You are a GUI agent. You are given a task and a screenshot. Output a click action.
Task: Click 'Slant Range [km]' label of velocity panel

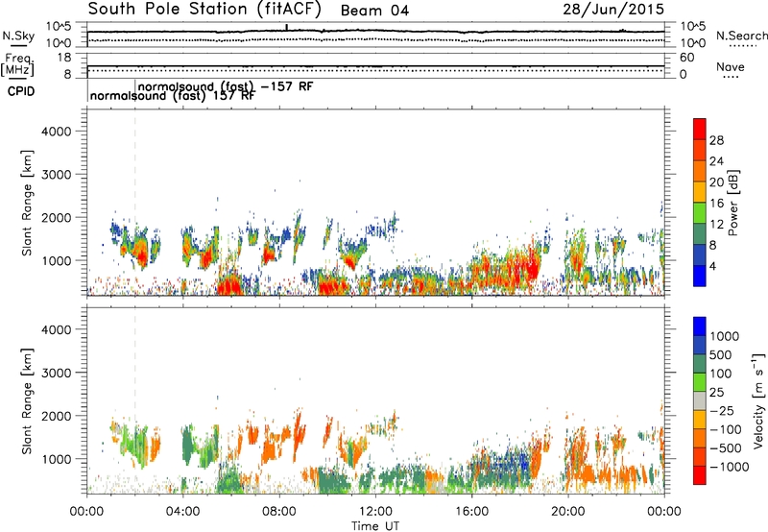pyautogui.click(x=27, y=401)
